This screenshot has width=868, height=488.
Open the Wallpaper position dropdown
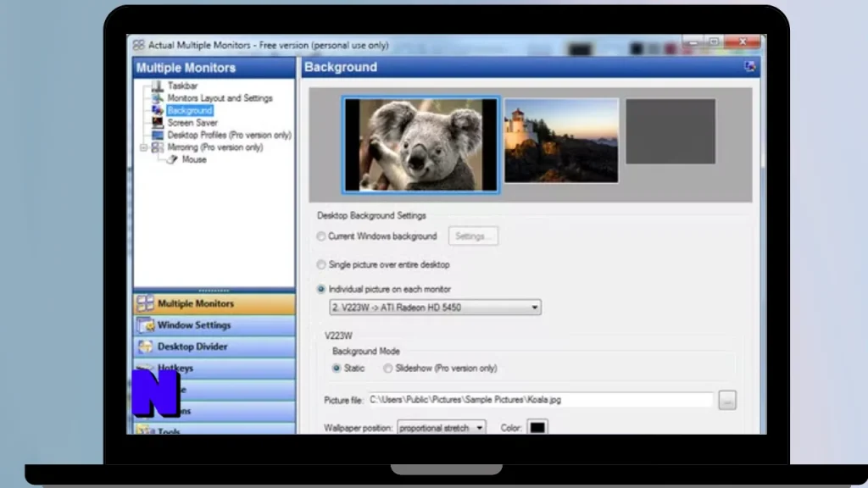(441, 428)
